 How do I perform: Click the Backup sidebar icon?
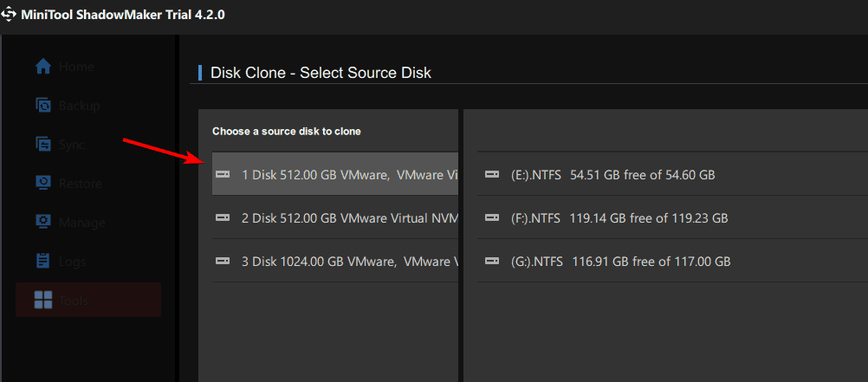pyautogui.click(x=42, y=106)
